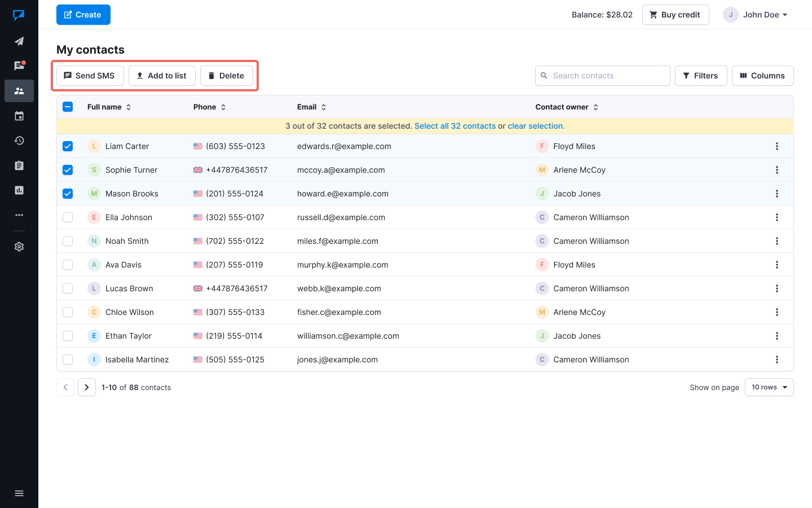The height and width of the screenshot is (508, 812).
Task: Open the Columns configuration menu
Action: click(762, 75)
